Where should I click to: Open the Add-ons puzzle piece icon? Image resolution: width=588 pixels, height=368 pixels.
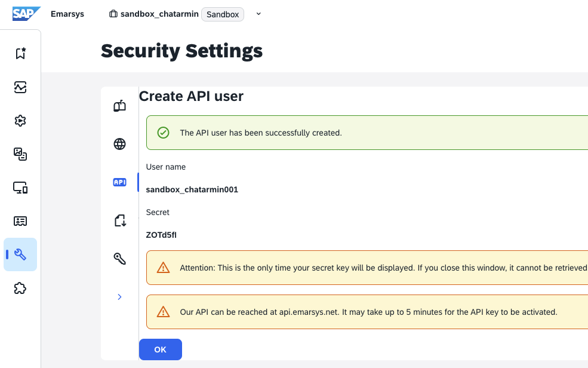tap(20, 288)
